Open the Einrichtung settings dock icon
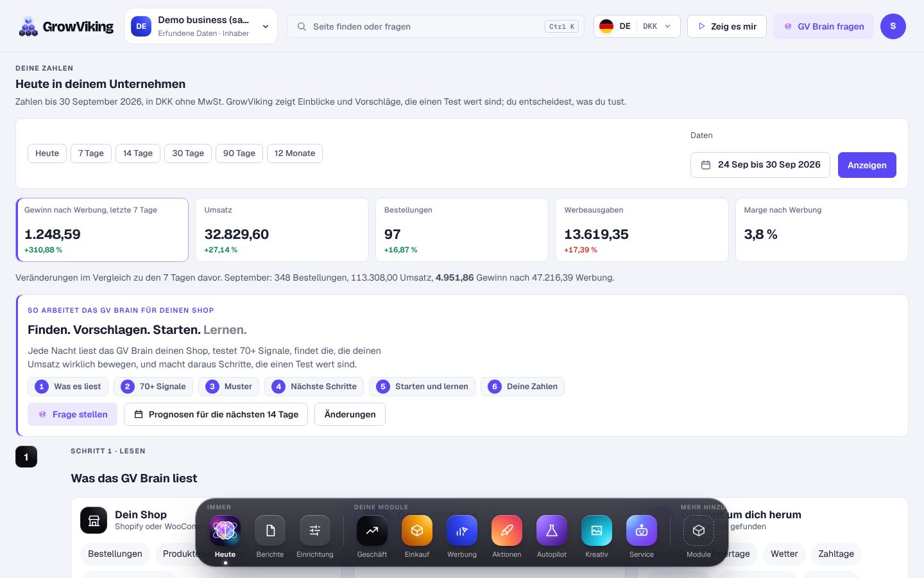 click(315, 530)
